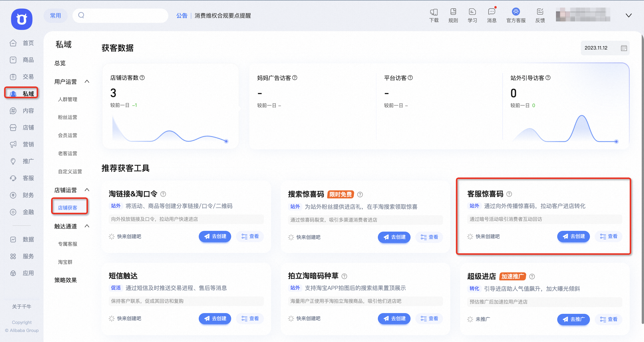Open 金融 in sidebar
The width and height of the screenshot is (644, 342).
point(22,212)
